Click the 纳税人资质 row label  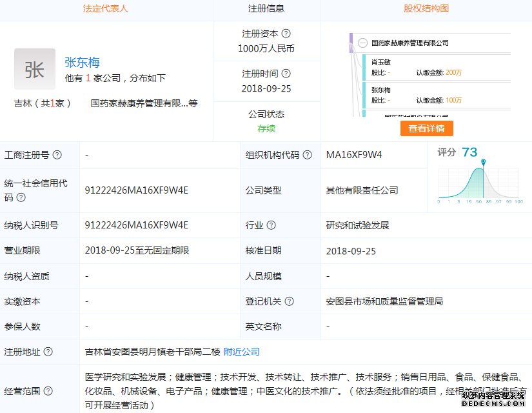[27, 276]
